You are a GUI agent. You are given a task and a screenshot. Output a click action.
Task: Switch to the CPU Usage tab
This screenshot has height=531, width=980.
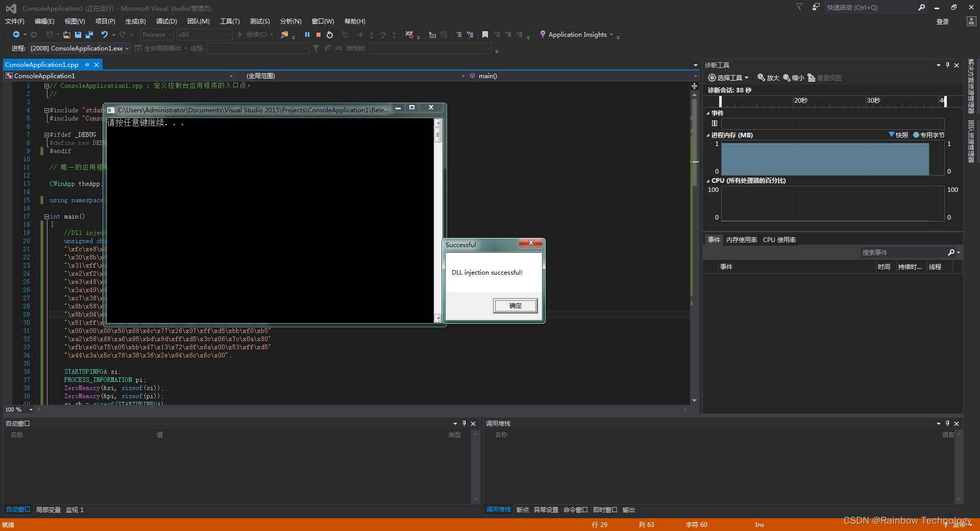(x=779, y=240)
